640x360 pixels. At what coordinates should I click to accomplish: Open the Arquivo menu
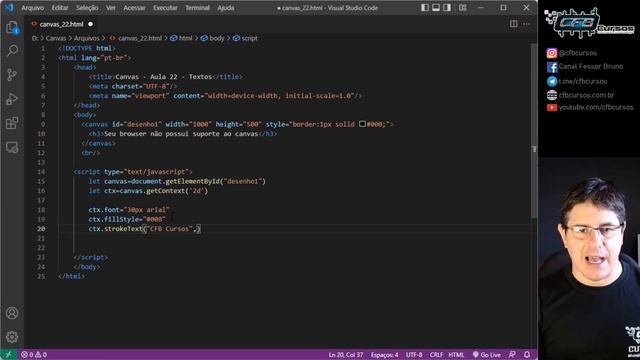click(x=33, y=8)
